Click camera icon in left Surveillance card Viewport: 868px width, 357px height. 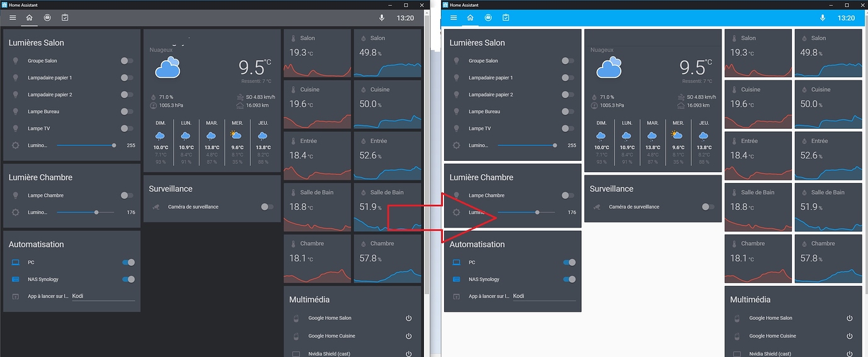coord(156,207)
